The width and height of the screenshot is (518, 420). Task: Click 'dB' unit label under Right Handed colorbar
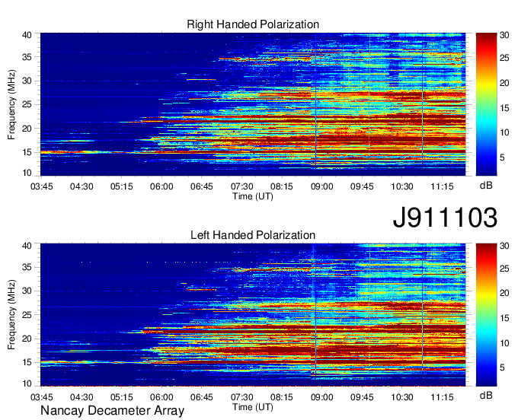pyautogui.click(x=486, y=186)
